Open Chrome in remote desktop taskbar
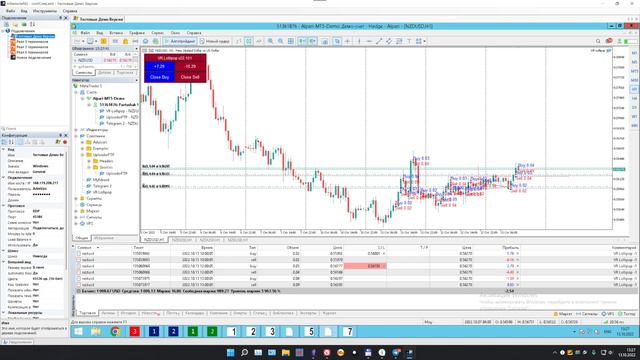The image size is (640, 360). 115,331
